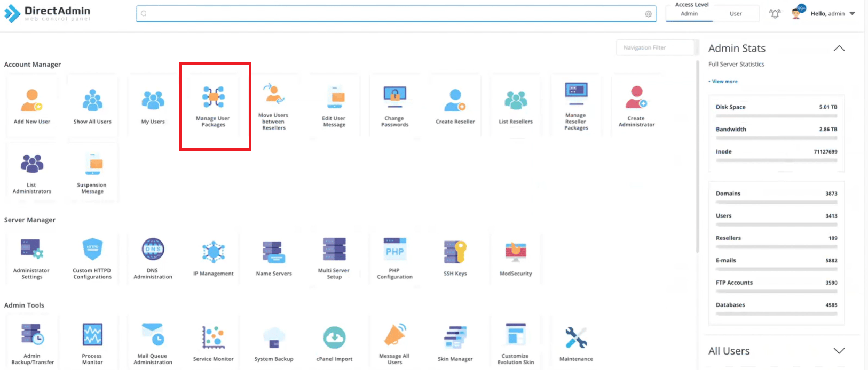Collapse the Admin Stats panel

(839, 48)
